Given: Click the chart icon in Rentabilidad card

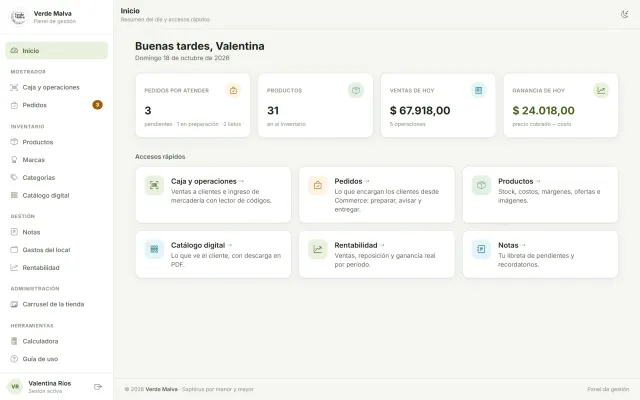Looking at the screenshot, I should pos(318,249).
